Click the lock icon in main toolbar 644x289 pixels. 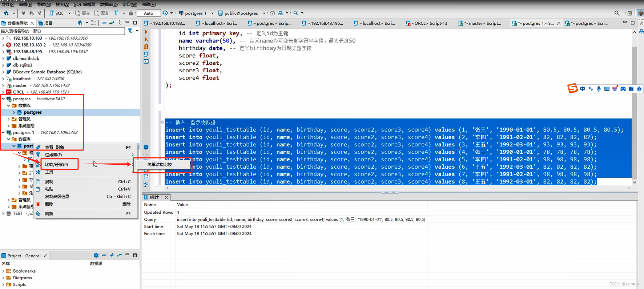pyautogui.click(x=131, y=13)
